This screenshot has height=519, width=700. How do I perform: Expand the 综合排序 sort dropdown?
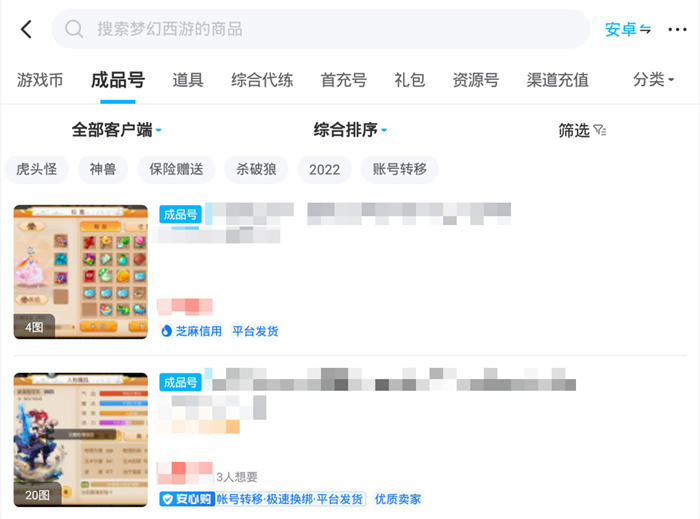[350, 130]
